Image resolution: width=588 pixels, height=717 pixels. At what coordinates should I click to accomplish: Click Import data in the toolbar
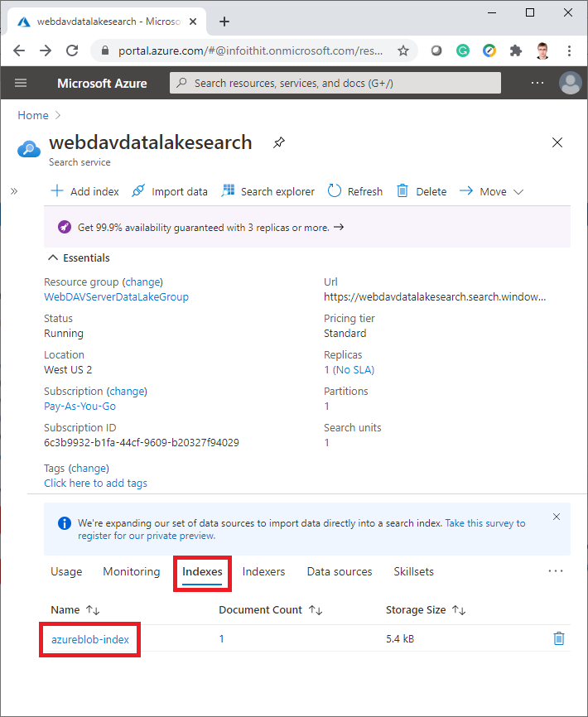[170, 191]
